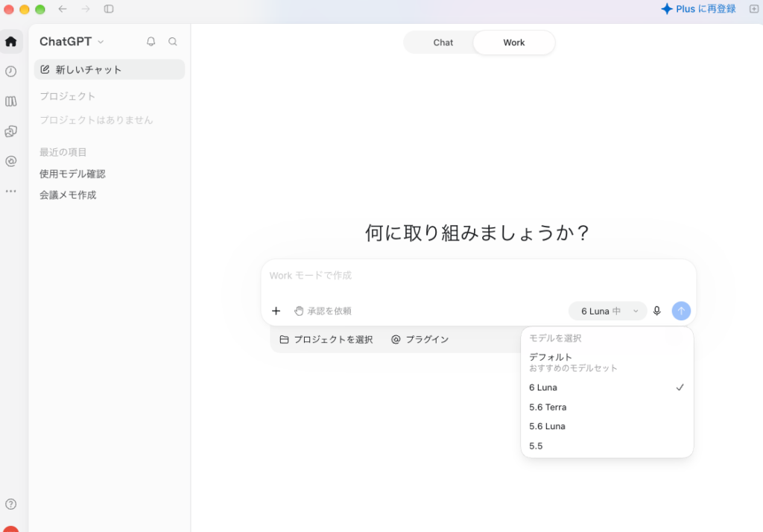The width and height of the screenshot is (763, 532).
Task: Open the library books icon in the sidebar
Action: point(10,101)
